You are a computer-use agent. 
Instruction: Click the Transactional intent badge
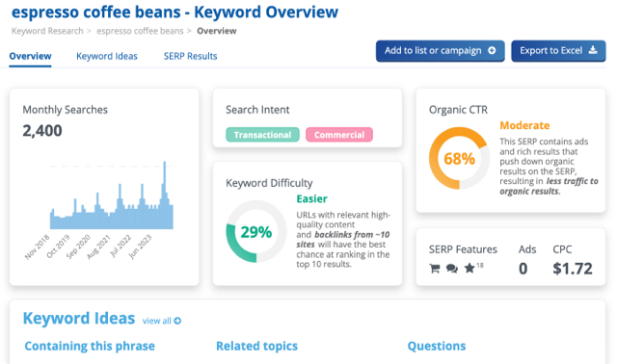pos(262,135)
